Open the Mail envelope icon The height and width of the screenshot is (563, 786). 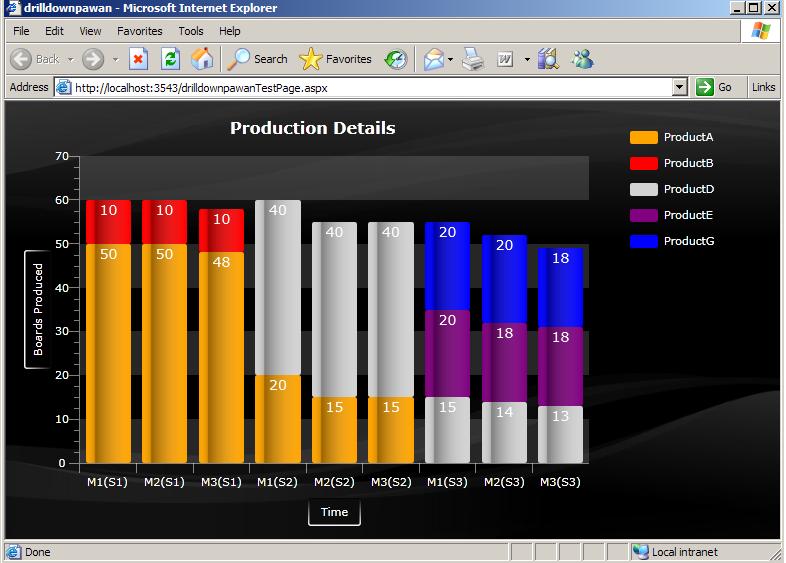(434, 59)
